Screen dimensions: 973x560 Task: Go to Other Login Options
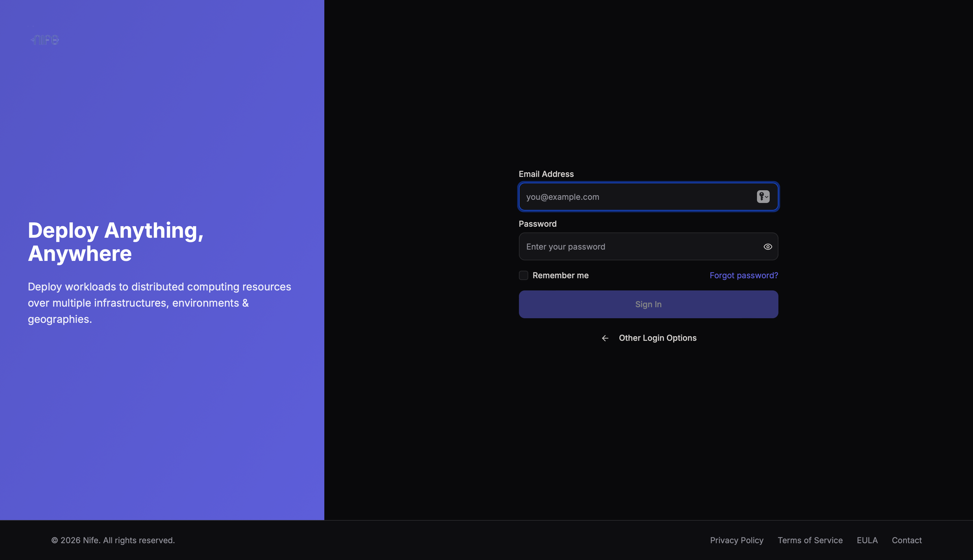(x=657, y=338)
